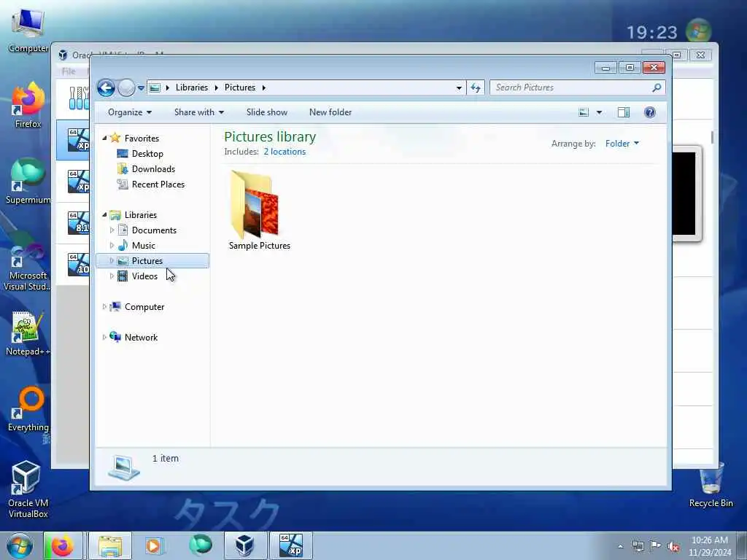Select Computer in navigation pane
747x560 pixels.
144,307
